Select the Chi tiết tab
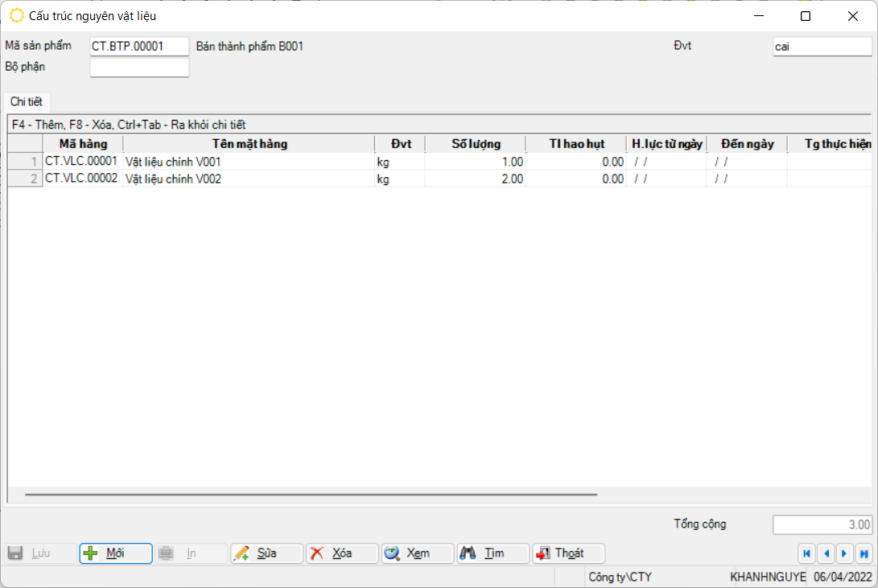Viewport: 878px width, 588px height. (27, 102)
